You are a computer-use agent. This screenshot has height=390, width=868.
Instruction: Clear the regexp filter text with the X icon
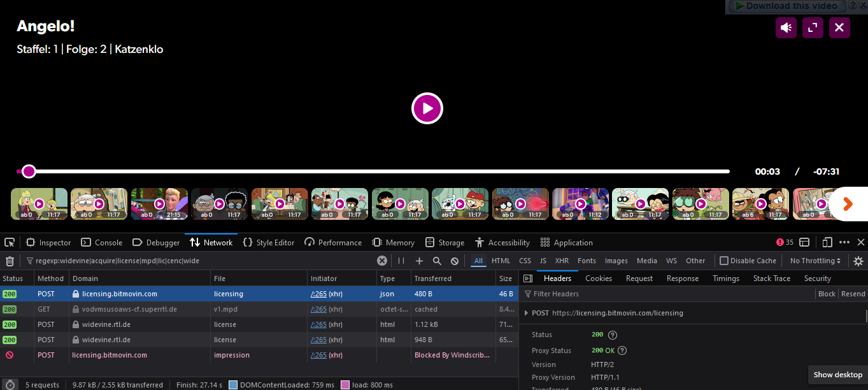click(x=382, y=261)
